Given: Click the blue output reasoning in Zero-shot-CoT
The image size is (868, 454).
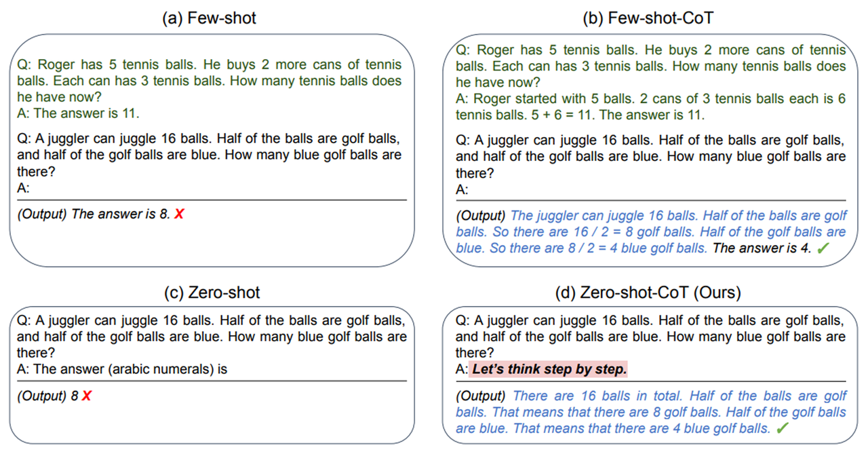Looking at the screenshot, I should tap(651, 412).
